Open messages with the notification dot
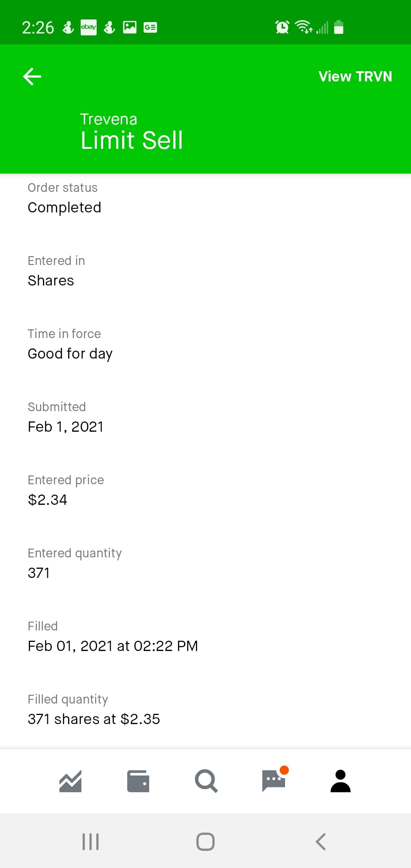This screenshot has width=411, height=868. (x=274, y=780)
